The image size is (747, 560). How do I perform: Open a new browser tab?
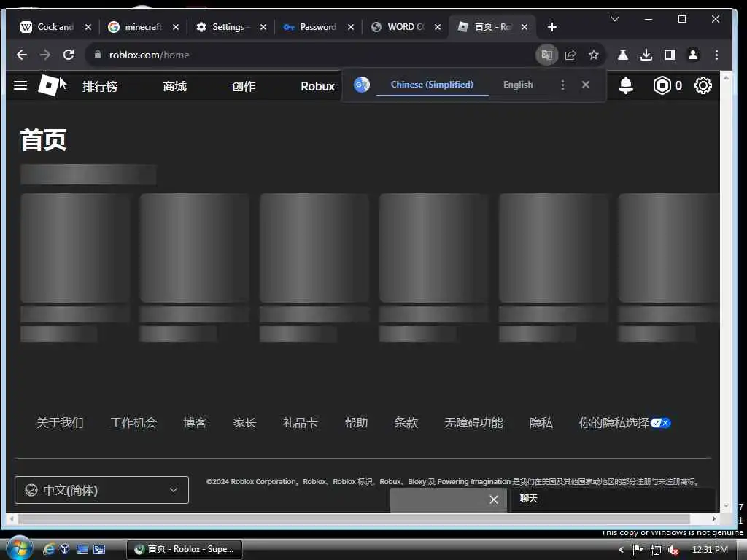tap(552, 27)
